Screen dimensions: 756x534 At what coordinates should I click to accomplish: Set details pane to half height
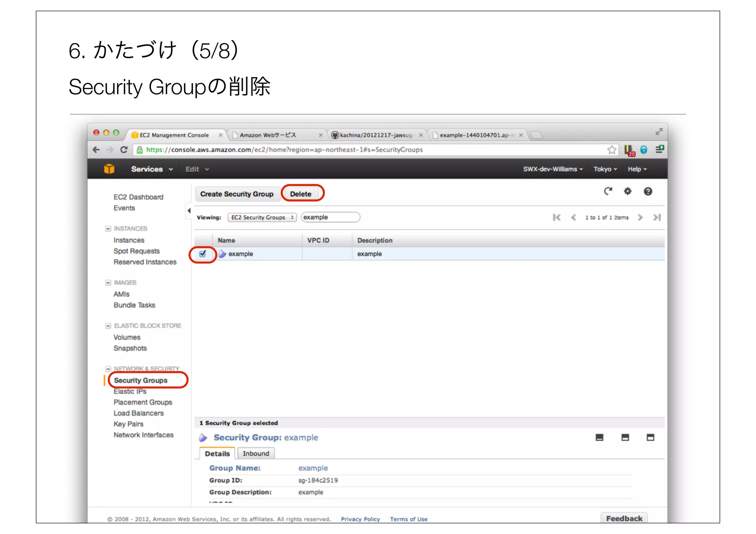tap(625, 437)
